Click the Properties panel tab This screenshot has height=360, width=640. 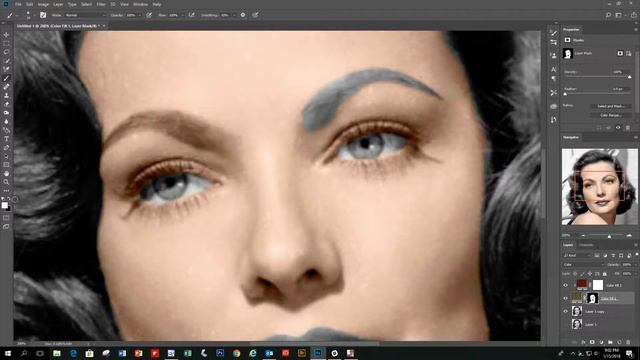[571, 29]
